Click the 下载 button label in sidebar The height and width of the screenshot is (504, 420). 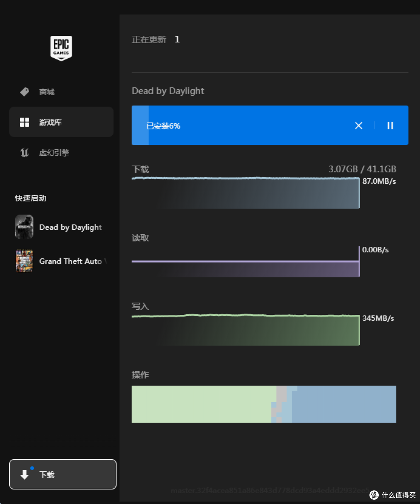click(x=47, y=474)
